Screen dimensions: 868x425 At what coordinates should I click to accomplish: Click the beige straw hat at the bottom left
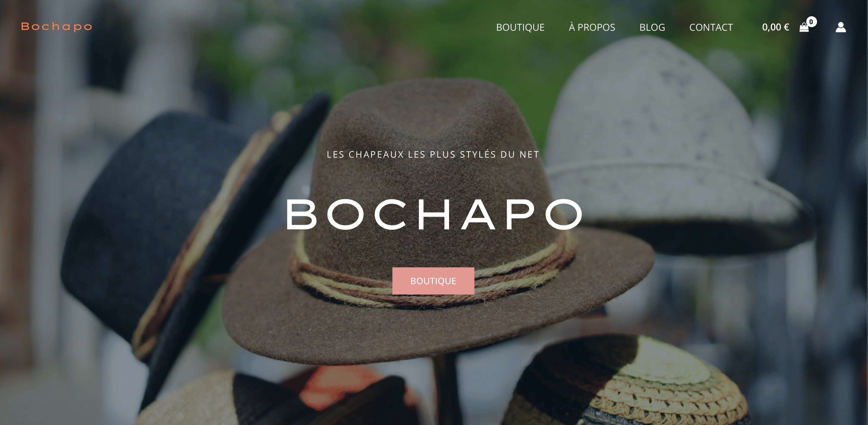click(x=189, y=401)
